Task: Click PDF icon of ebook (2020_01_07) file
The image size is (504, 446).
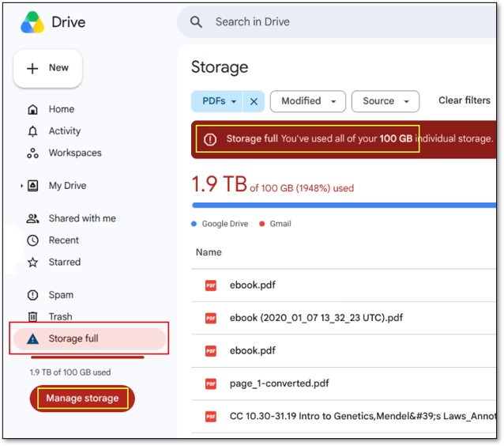Action: [211, 318]
